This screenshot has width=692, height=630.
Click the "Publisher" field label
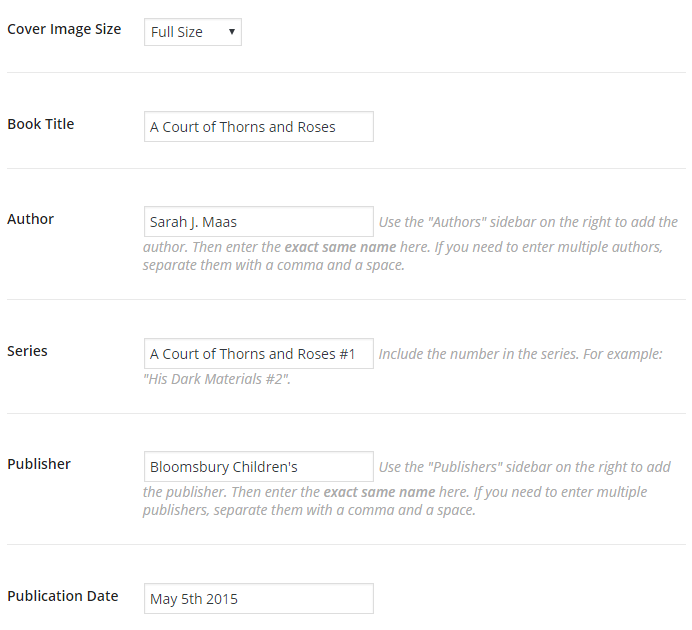[x=39, y=464]
